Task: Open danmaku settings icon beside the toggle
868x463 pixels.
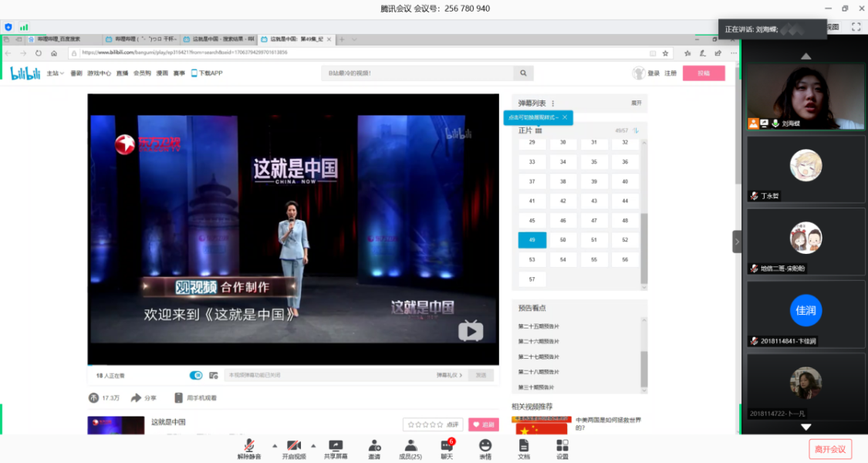Action: (214, 376)
